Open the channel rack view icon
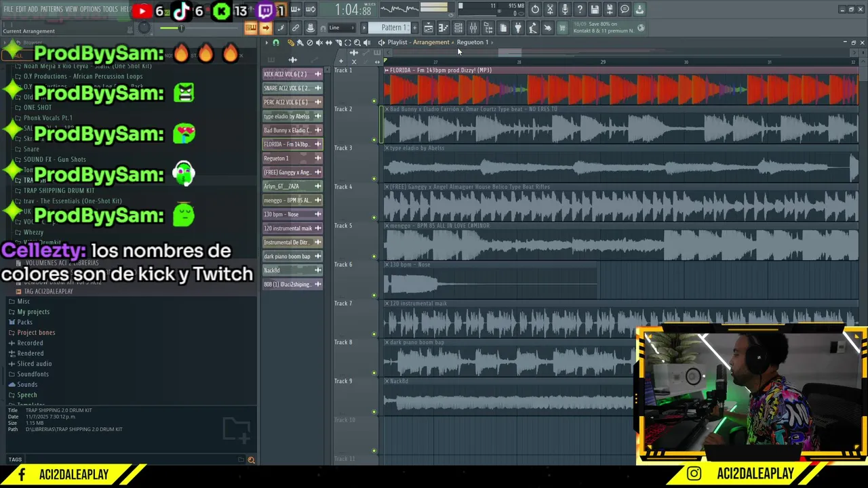 point(458,28)
